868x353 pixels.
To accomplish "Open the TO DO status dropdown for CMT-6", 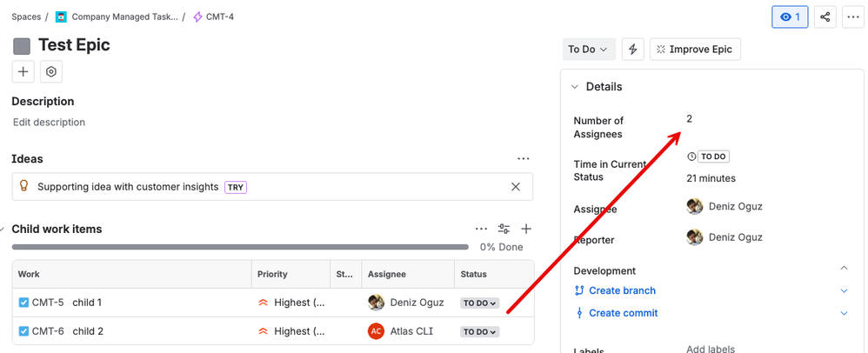I will [x=480, y=332].
